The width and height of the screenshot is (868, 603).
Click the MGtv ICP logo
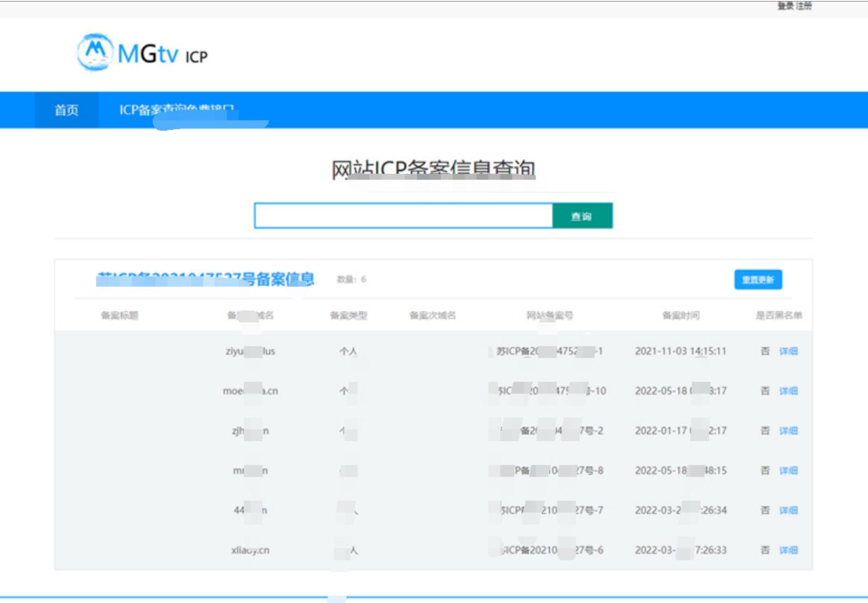[x=143, y=53]
